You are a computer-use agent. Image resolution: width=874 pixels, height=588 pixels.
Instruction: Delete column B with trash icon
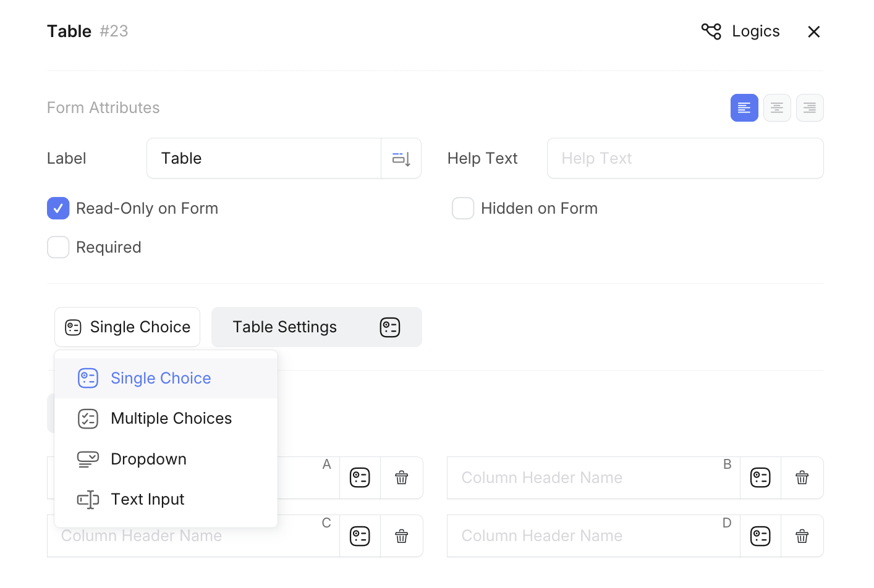(802, 477)
